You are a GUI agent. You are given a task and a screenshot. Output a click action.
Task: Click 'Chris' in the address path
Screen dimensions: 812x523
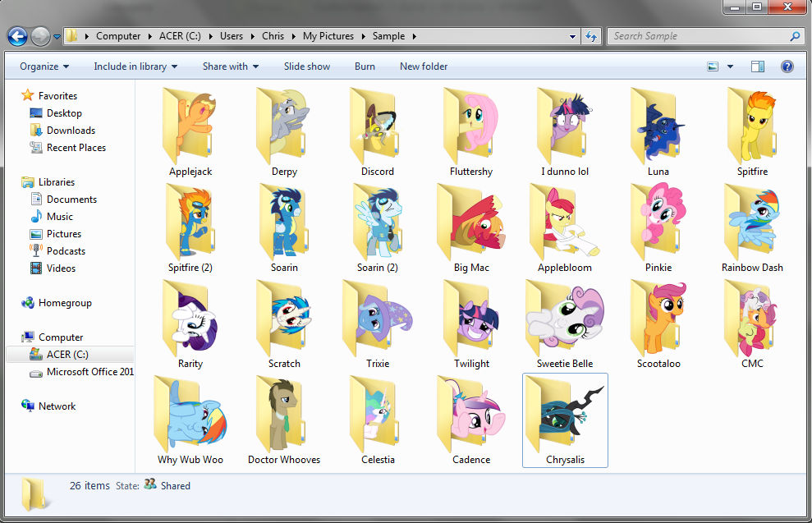273,36
